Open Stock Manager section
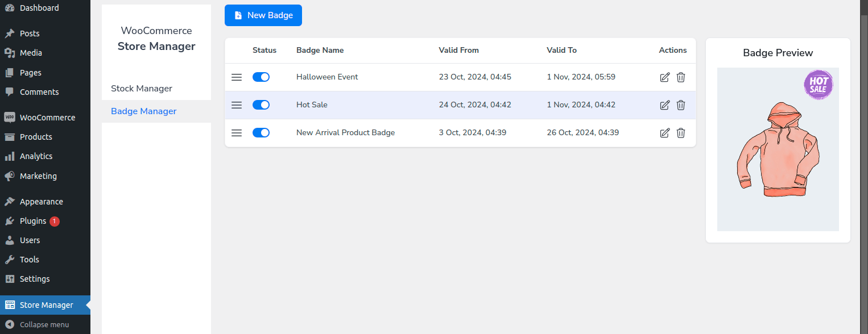Screen dimensions: 868x334 tap(141, 88)
